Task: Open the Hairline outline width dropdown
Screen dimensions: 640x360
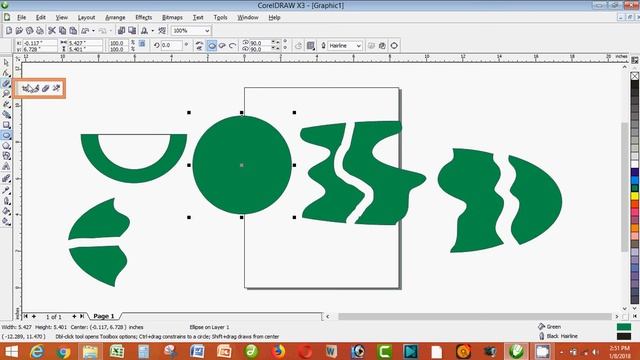Action: 358,46
